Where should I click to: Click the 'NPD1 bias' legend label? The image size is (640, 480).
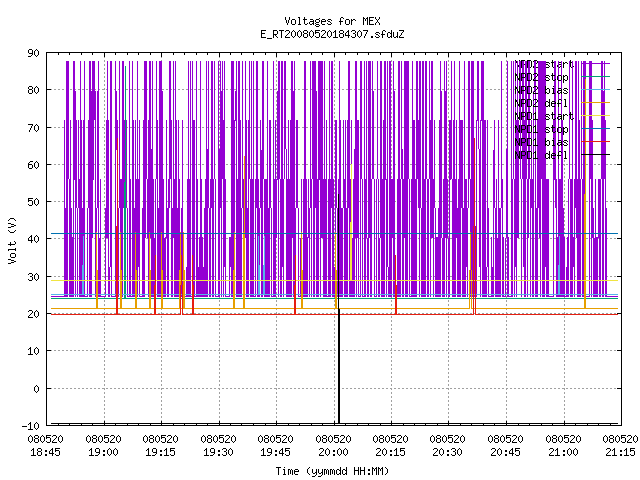pos(541,142)
